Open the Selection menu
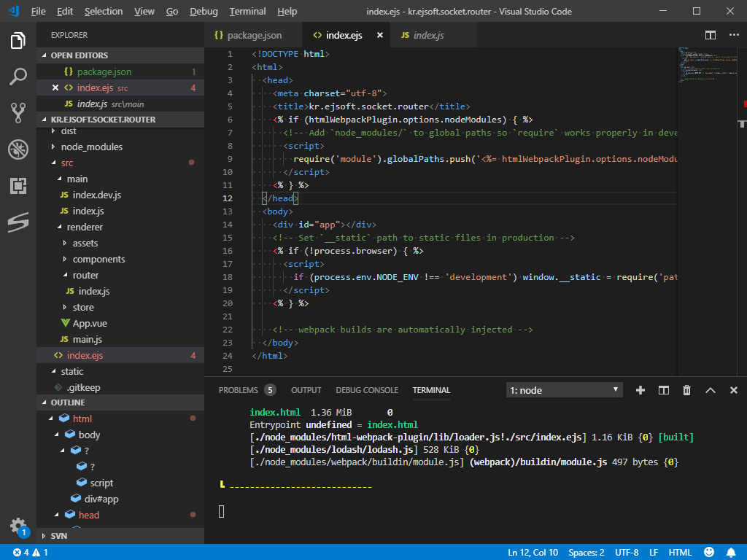747x560 pixels. (104, 11)
